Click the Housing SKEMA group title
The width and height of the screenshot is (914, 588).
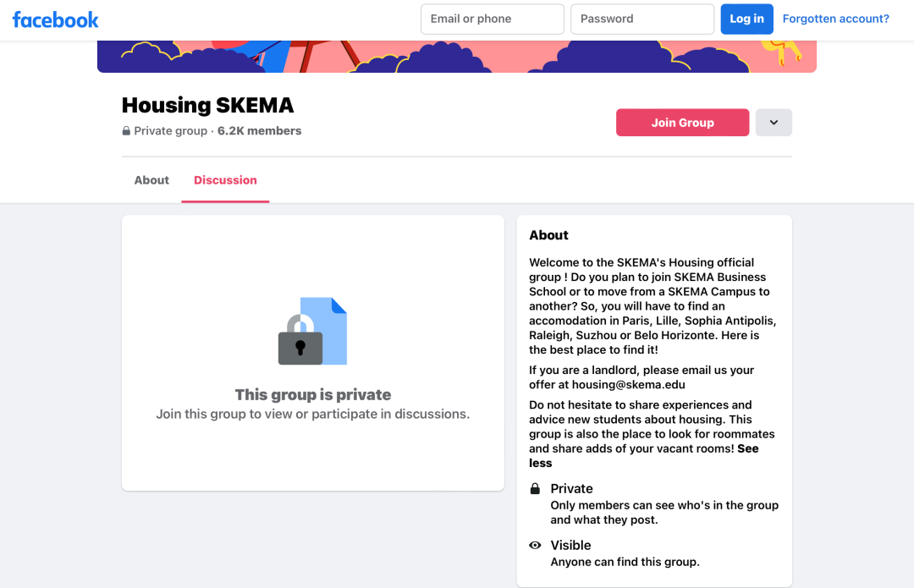tap(207, 106)
